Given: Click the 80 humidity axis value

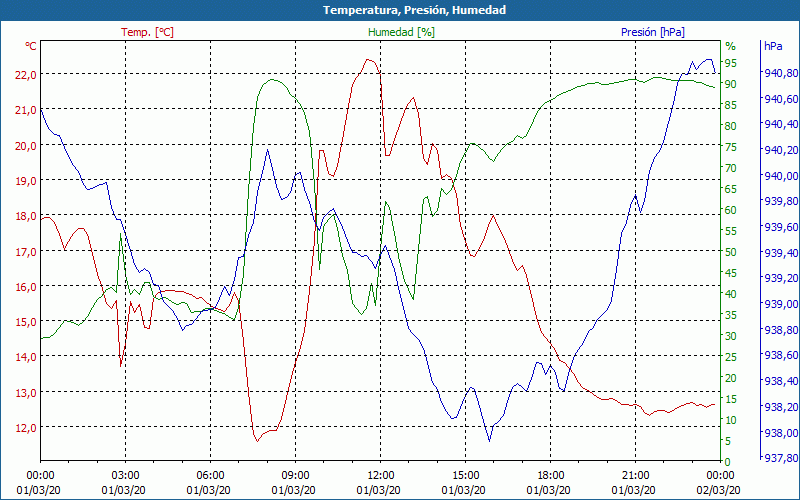Looking at the screenshot, I should [731, 126].
